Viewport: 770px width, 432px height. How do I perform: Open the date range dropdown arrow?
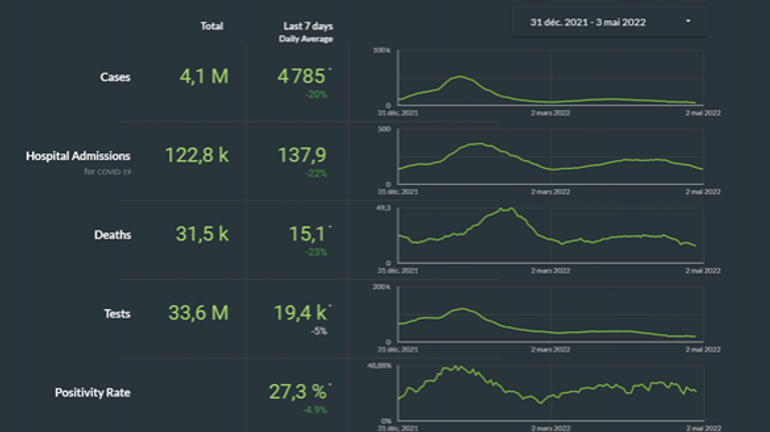click(688, 21)
